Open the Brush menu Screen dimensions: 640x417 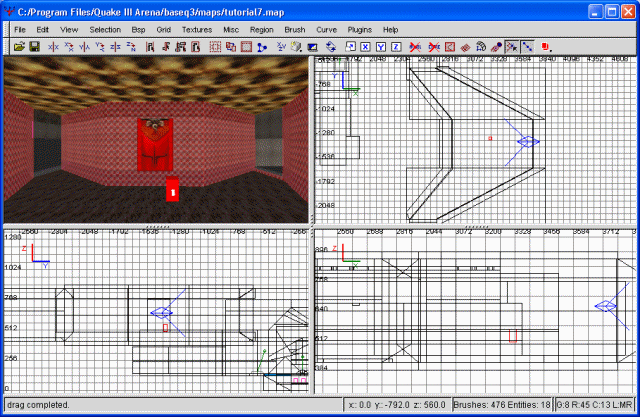pyautogui.click(x=295, y=30)
